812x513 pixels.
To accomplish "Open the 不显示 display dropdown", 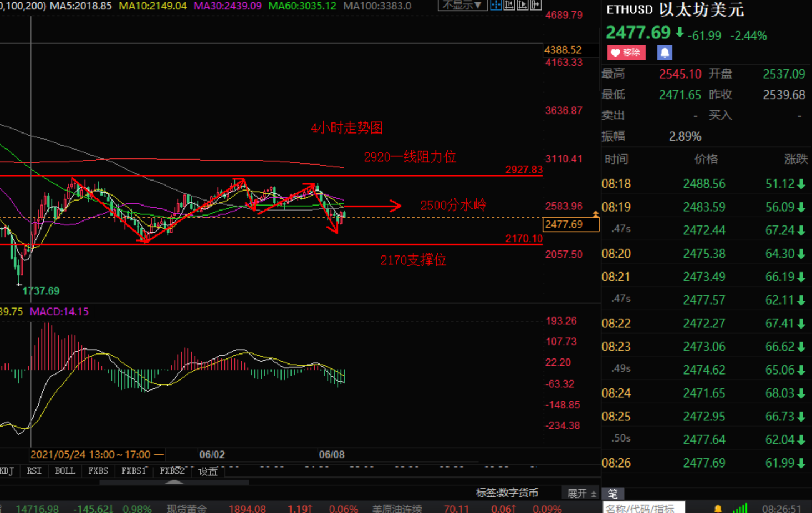I will click(462, 5).
